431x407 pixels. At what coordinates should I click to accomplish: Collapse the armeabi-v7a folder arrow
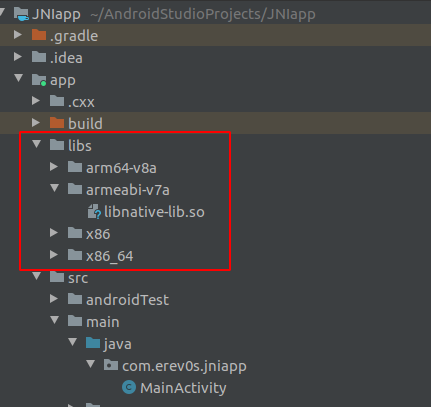click(x=54, y=188)
